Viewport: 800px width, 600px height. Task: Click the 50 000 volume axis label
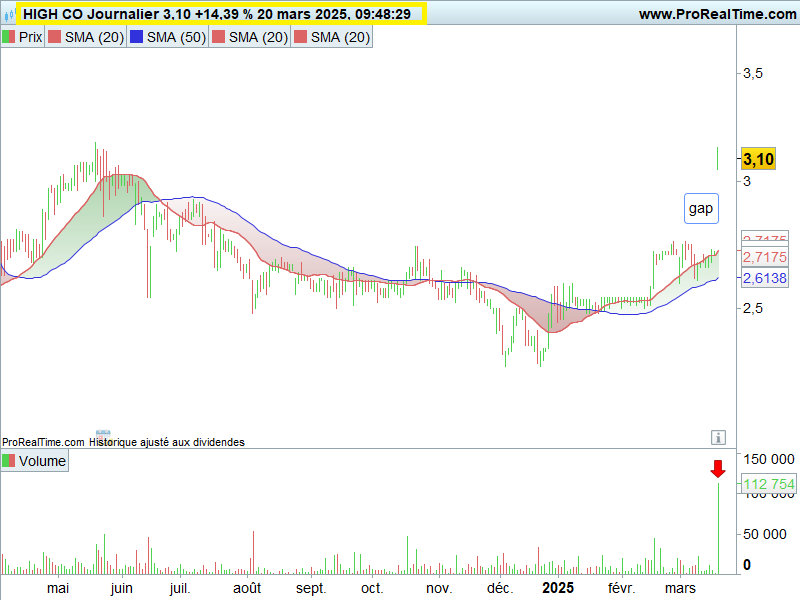764,534
